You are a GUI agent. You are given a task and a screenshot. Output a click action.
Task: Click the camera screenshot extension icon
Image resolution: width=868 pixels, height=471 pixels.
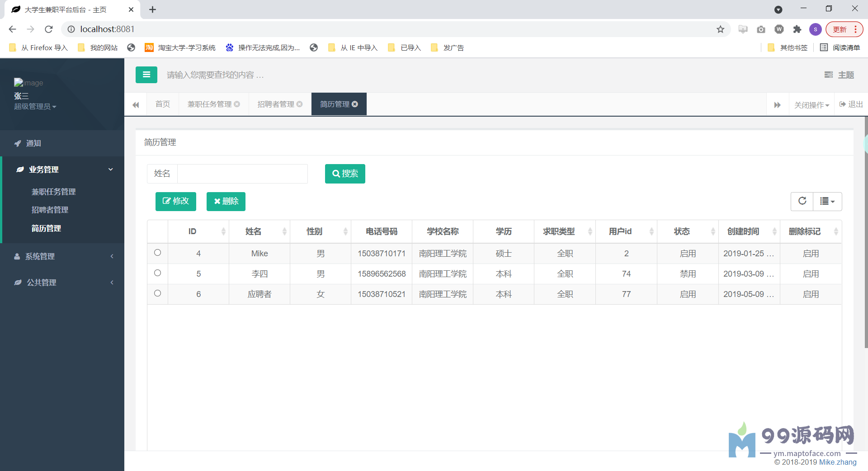(761, 29)
